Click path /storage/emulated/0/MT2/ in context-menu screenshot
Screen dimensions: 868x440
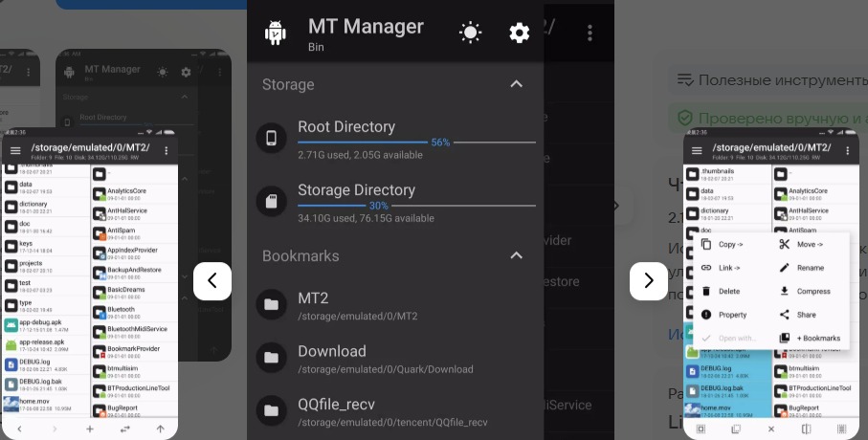point(771,147)
